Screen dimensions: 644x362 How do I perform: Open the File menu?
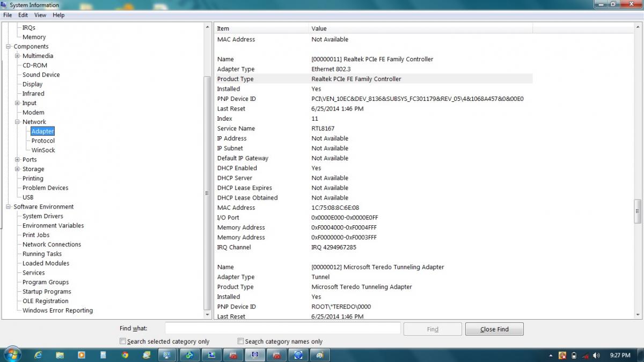coord(8,15)
